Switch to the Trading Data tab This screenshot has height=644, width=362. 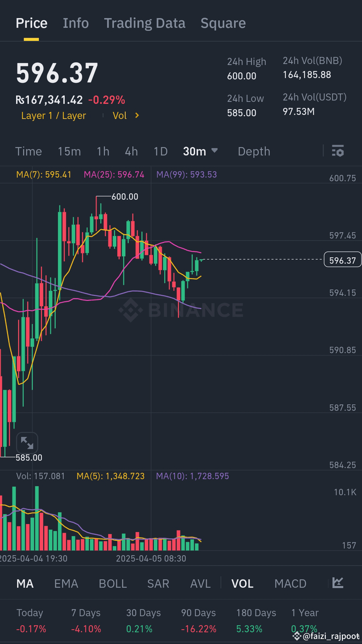[145, 23]
